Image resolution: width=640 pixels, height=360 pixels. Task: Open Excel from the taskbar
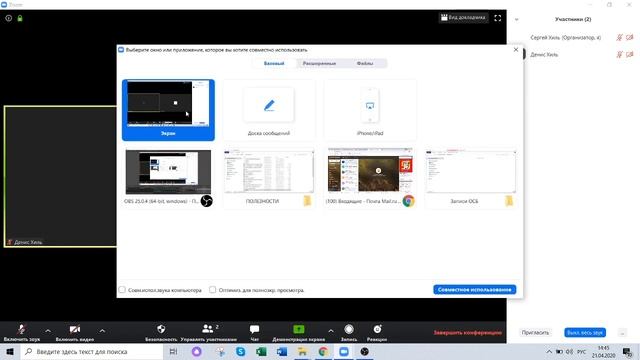(261, 351)
